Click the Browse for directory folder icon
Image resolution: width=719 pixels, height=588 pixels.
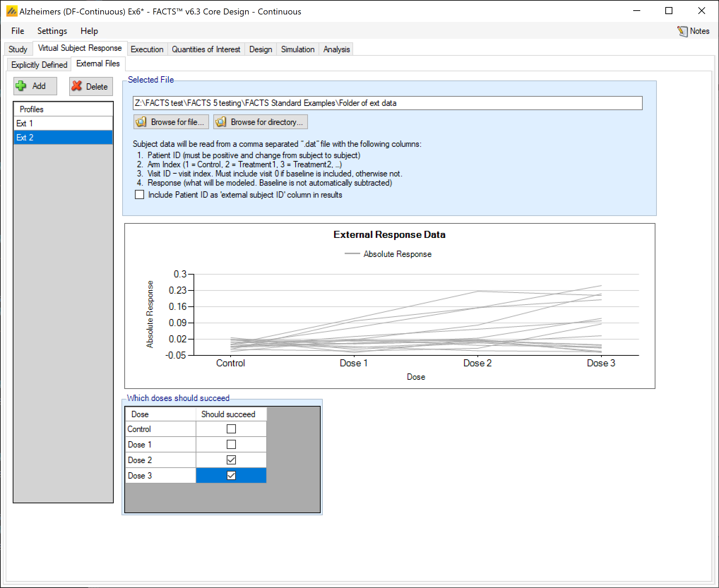coord(221,122)
